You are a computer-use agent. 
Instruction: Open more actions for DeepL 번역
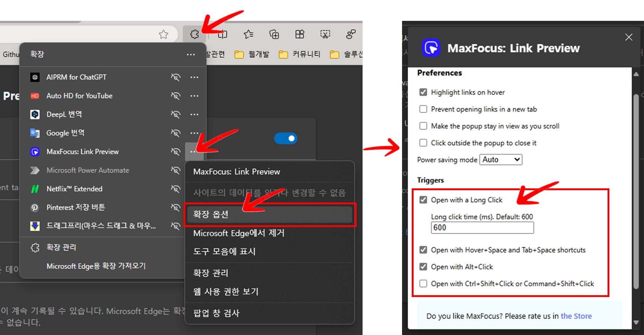(x=194, y=114)
